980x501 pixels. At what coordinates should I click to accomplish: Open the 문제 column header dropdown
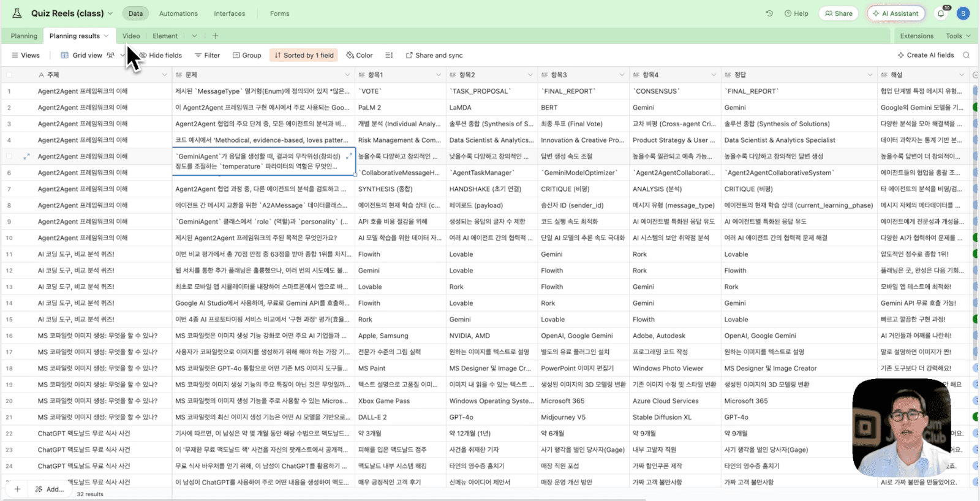click(347, 75)
